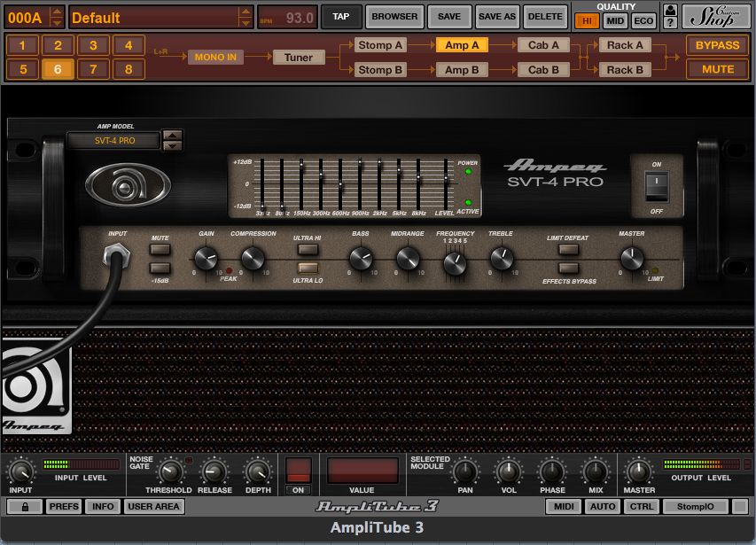The height and width of the screenshot is (545, 756).
Task: Switch to the Rack A module
Action: click(625, 45)
